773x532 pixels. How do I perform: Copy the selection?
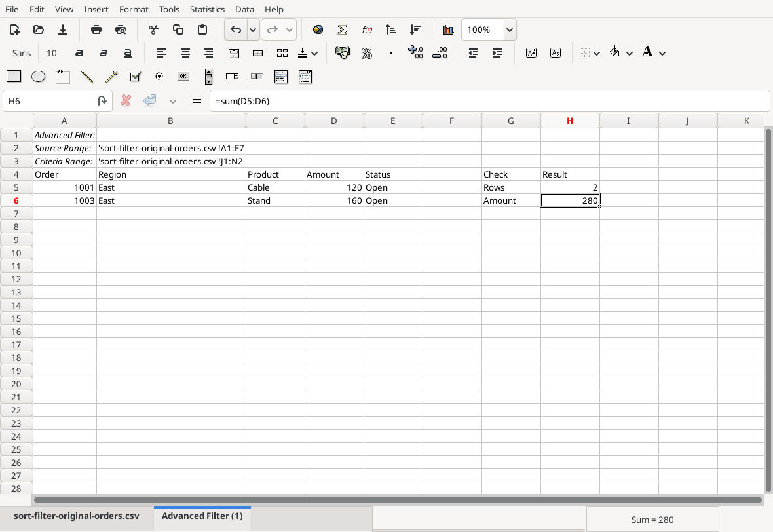pyautogui.click(x=178, y=29)
